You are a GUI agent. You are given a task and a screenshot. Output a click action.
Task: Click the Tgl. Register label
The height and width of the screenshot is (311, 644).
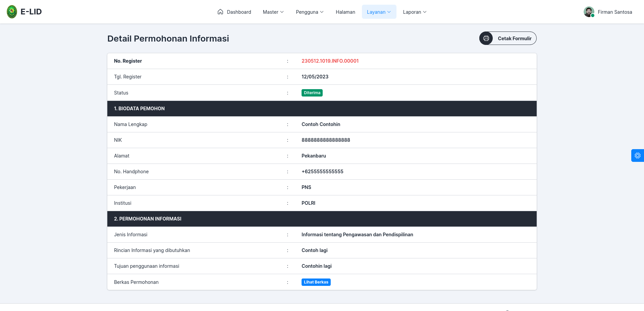tap(127, 77)
